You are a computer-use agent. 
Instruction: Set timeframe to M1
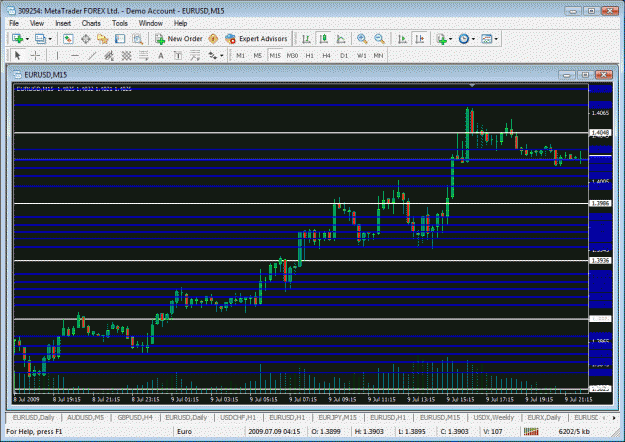(240, 55)
